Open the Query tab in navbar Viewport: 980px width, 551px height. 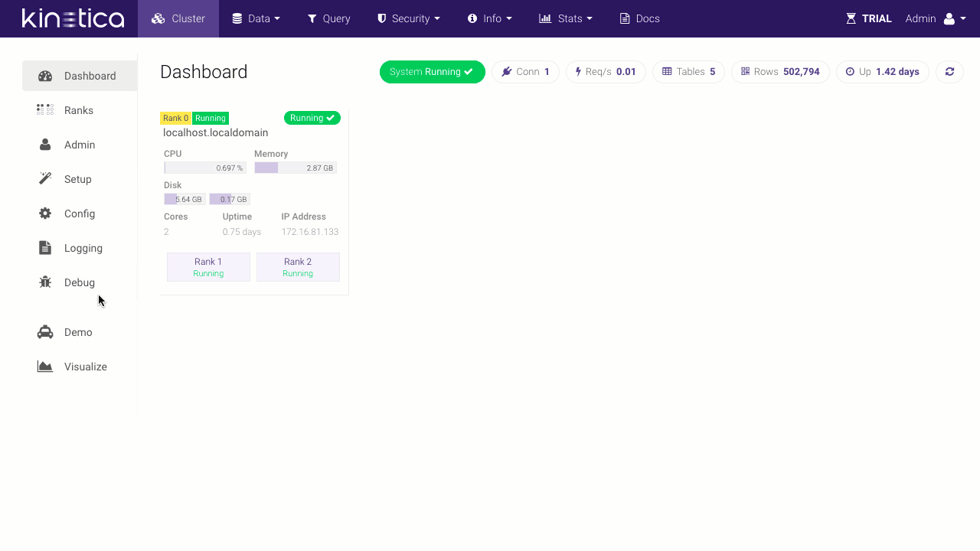pyautogui.click(x=328, y=18)
